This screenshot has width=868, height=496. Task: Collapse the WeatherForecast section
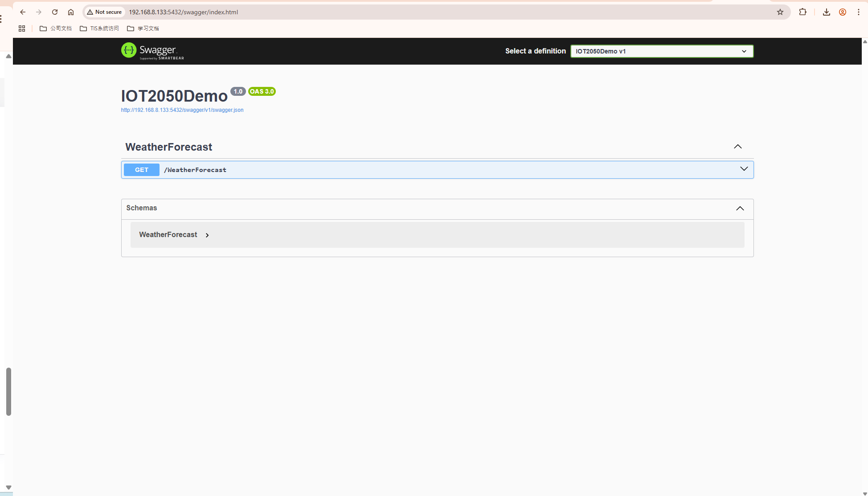(x=737, y=147)
